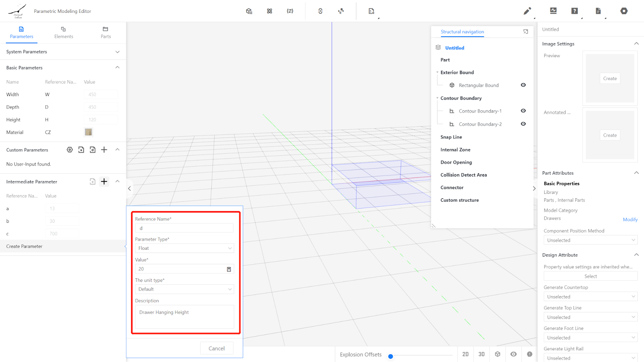Viewport: 644px width, 362px height.
Task: Toggle visibility of Contour Boundary-1
Action: click(523, 111)
